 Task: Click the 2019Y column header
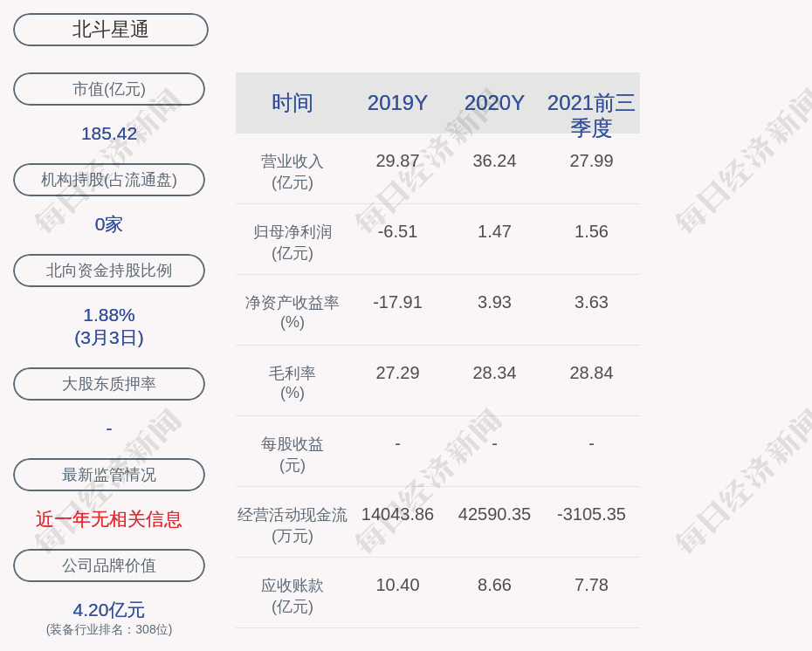point(397,103)
